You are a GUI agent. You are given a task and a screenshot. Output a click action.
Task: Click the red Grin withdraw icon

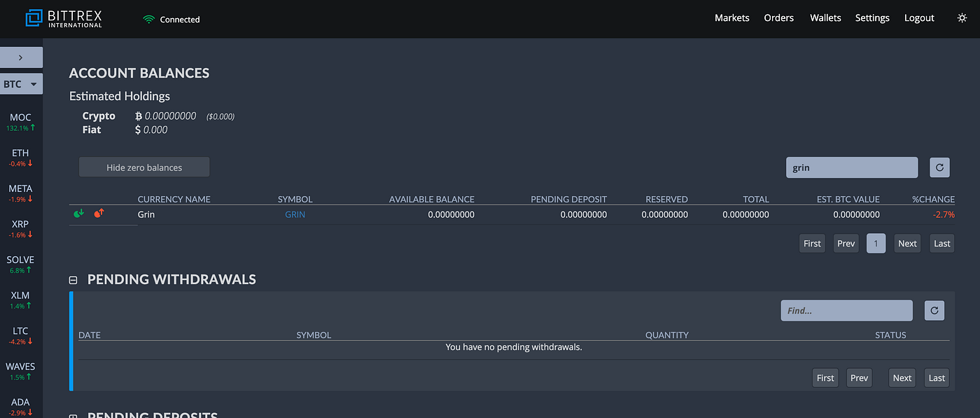(99, 214)
